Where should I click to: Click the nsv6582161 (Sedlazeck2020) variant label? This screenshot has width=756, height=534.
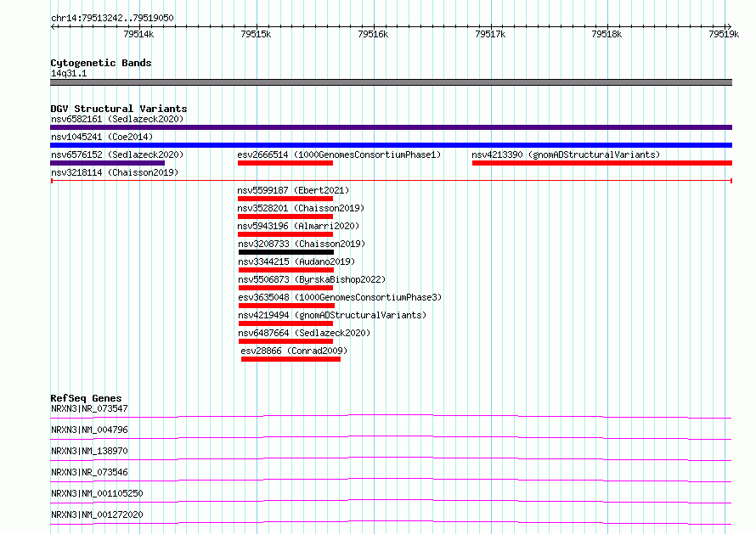tap(117, 119)
